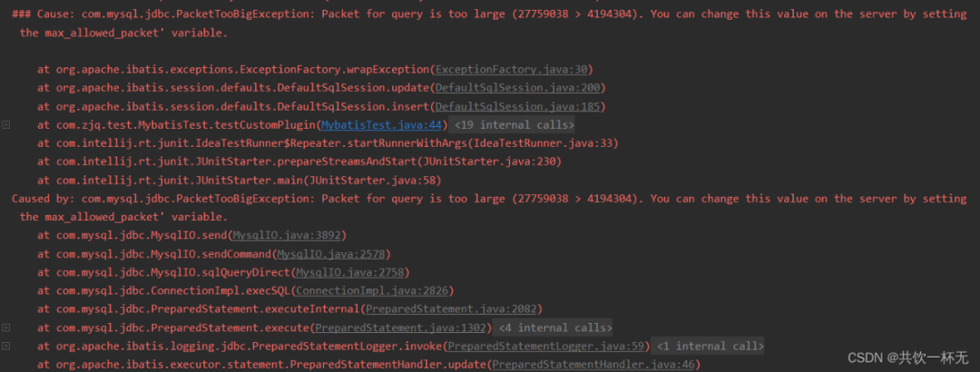
Task: Click 'at com.mysql.jdbc.MysqlIO.sendCommand' text
Action: [x=154, y=254]
